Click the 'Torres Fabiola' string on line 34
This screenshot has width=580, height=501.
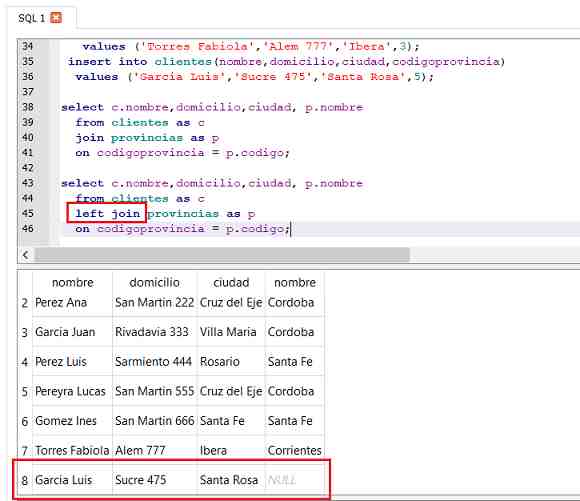pos(198,46)
